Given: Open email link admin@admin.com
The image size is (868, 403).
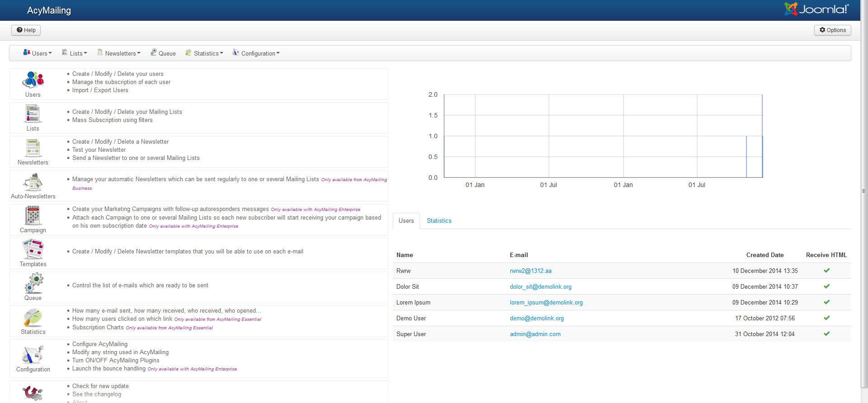Looking at the screenshot, I should point(535,334).
